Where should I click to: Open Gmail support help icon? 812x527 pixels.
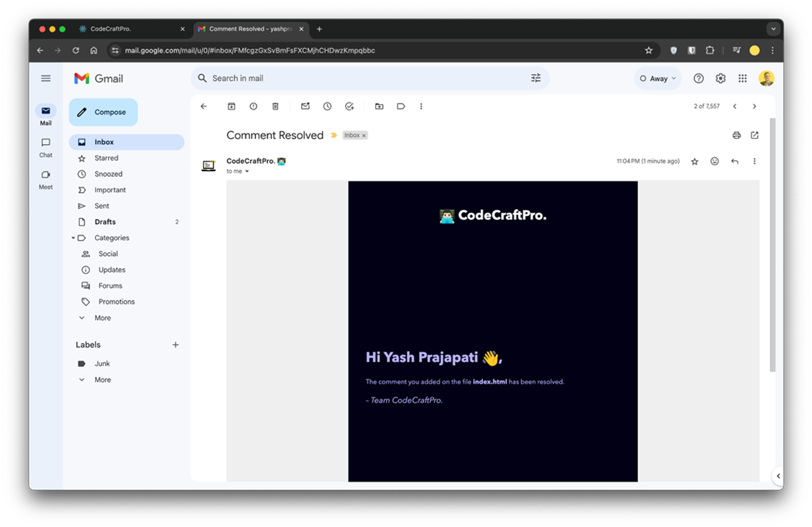click(699, 78)
